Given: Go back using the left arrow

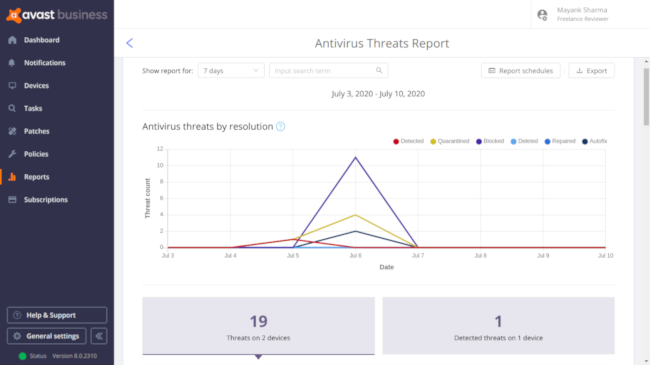Looking at the screenshot, I should point(130,43).
